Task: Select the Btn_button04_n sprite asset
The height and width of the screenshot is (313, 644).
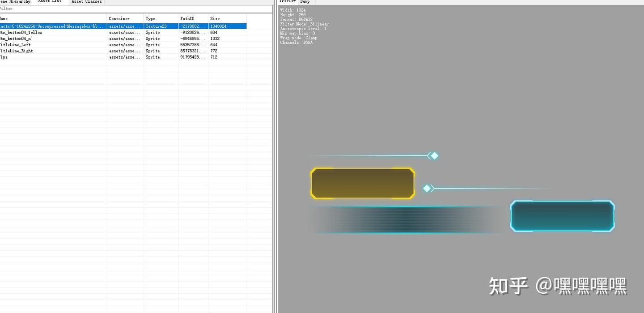Action: (x=54, y=39)
